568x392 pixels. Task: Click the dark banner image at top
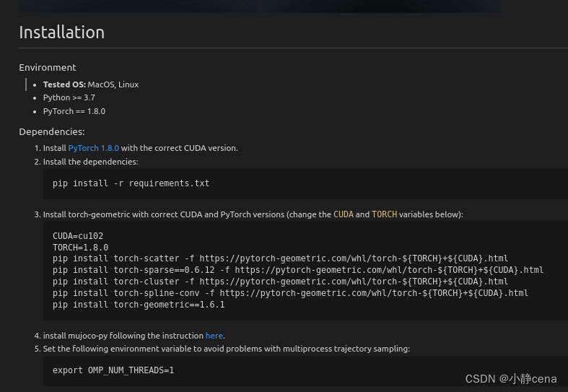[x=260, y=6]
